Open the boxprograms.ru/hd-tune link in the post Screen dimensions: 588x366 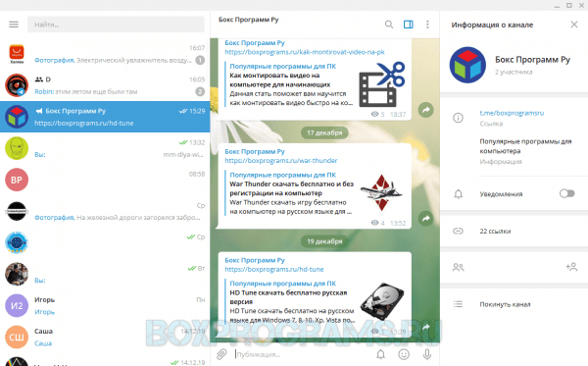[x=274, y=269]
